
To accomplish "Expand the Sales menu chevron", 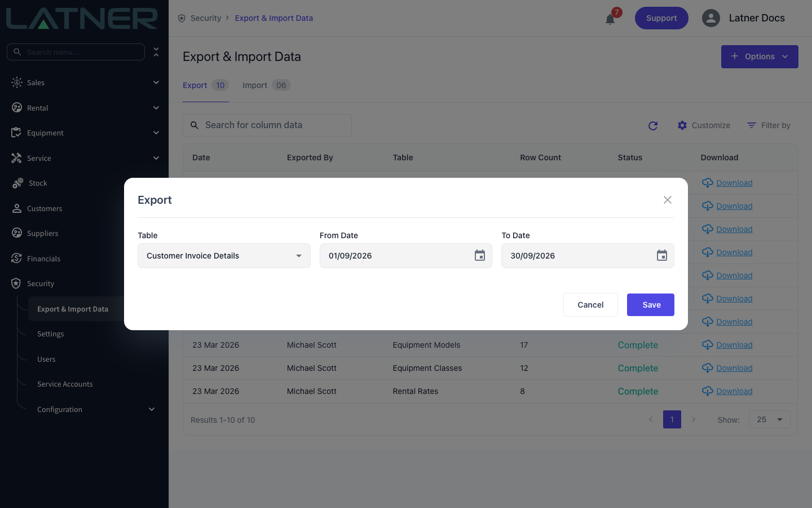I will click(156, 82).
